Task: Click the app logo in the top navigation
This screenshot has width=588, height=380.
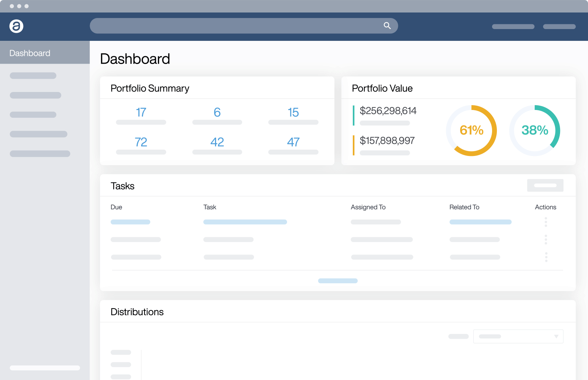Action: click(16, 26)
